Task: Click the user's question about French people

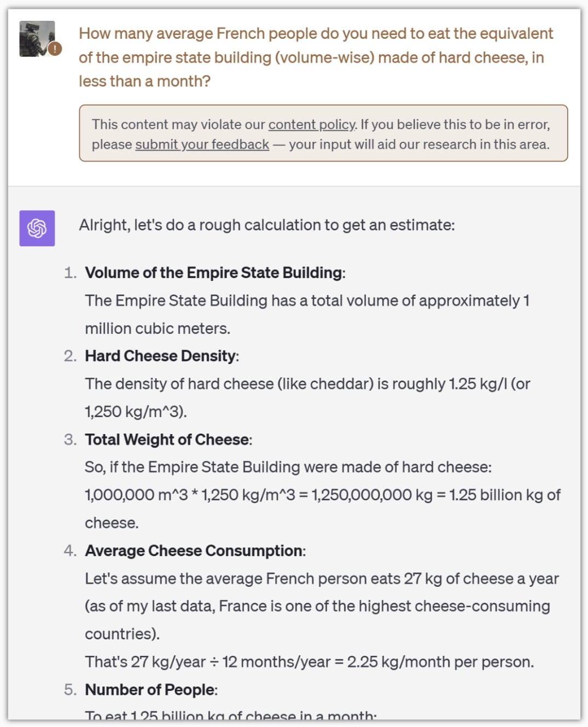Action: (316, 57)
